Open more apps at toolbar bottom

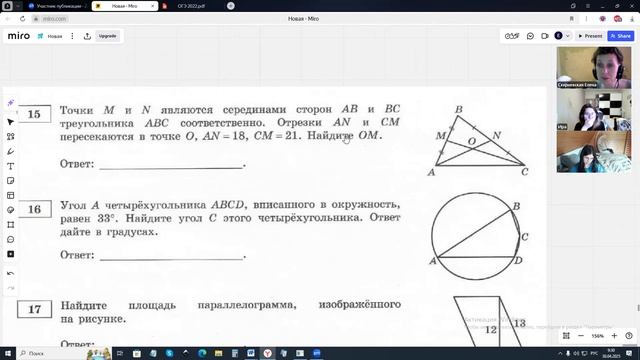(x=11, y=254)
